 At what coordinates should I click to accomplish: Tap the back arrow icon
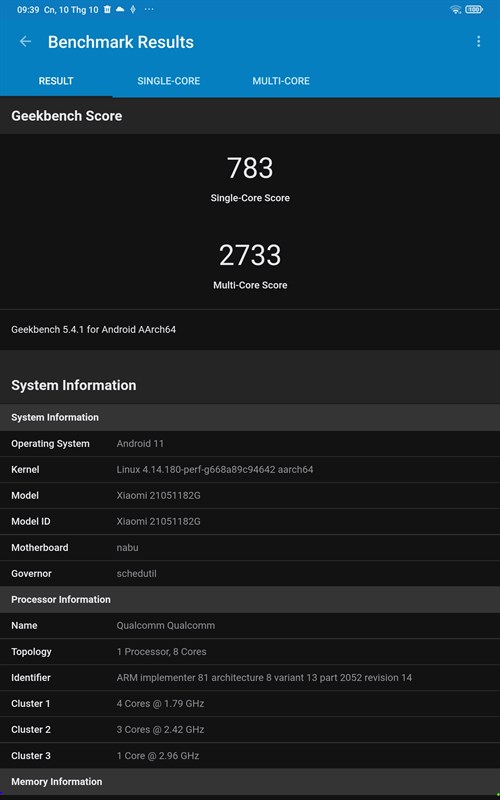click(x=25, y=42)
